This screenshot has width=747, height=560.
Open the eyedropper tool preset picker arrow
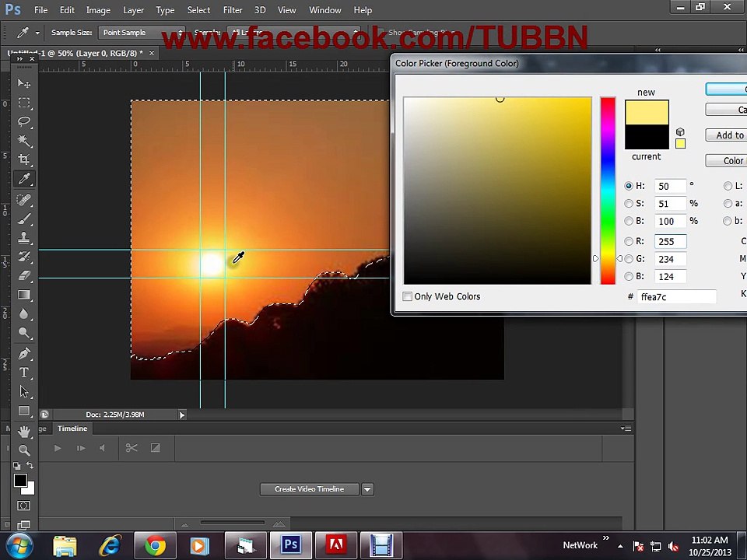tap(37, 33)
